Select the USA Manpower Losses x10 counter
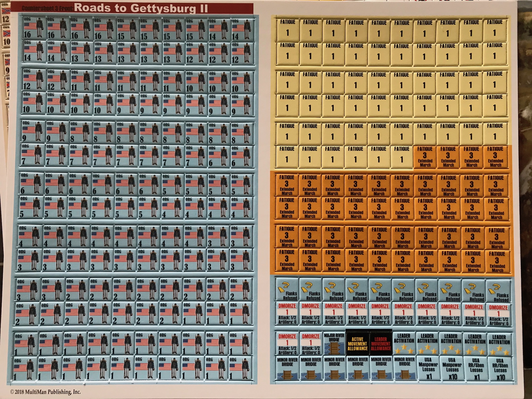 click(x=452, y=369)
